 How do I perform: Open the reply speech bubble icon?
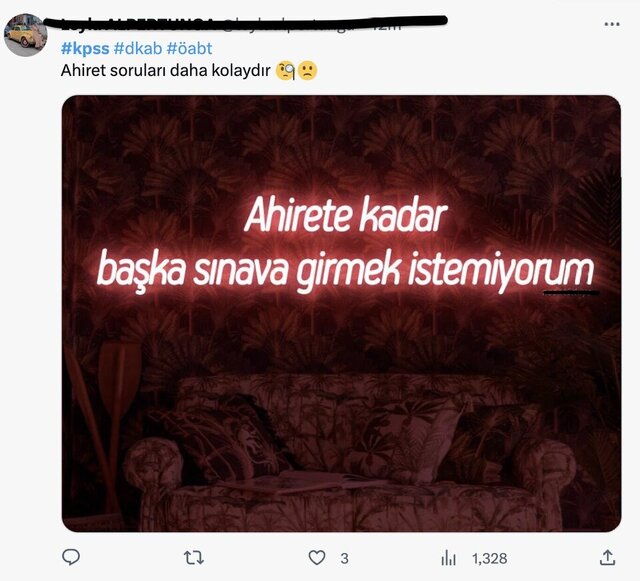71,557
